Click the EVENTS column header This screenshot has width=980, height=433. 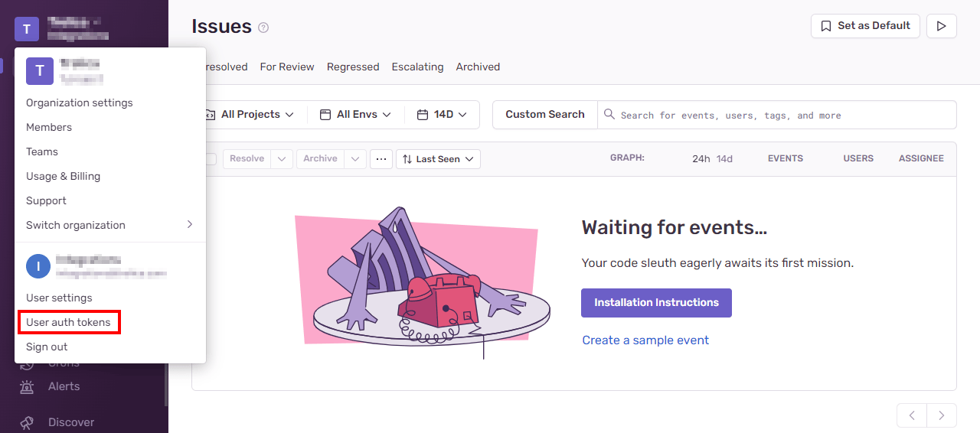[786, 158]
